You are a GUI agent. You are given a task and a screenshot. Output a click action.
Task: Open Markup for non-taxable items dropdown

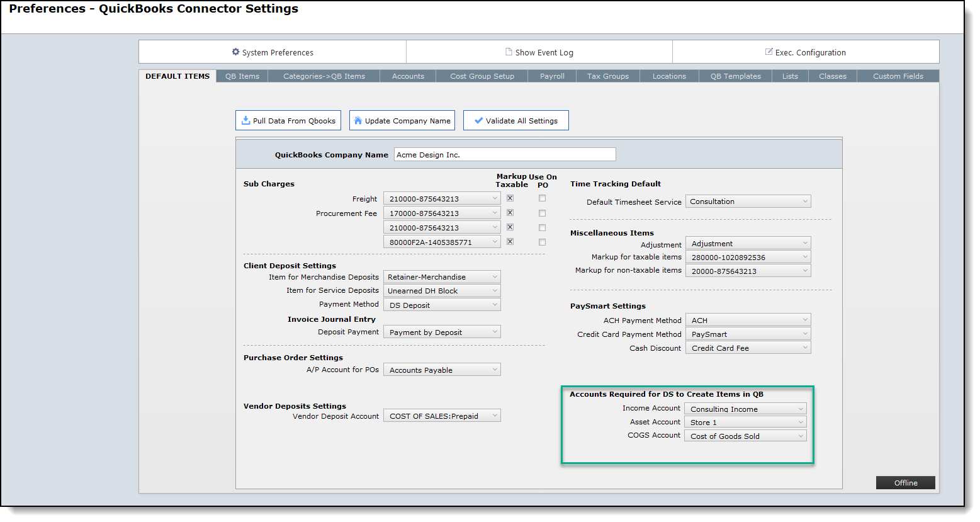(748, 271)
